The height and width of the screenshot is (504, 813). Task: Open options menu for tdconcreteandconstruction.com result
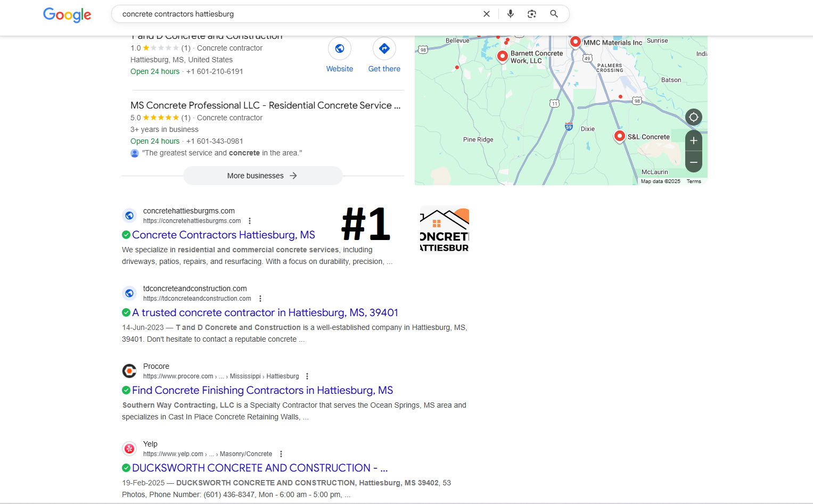click(x=260, y=299)
